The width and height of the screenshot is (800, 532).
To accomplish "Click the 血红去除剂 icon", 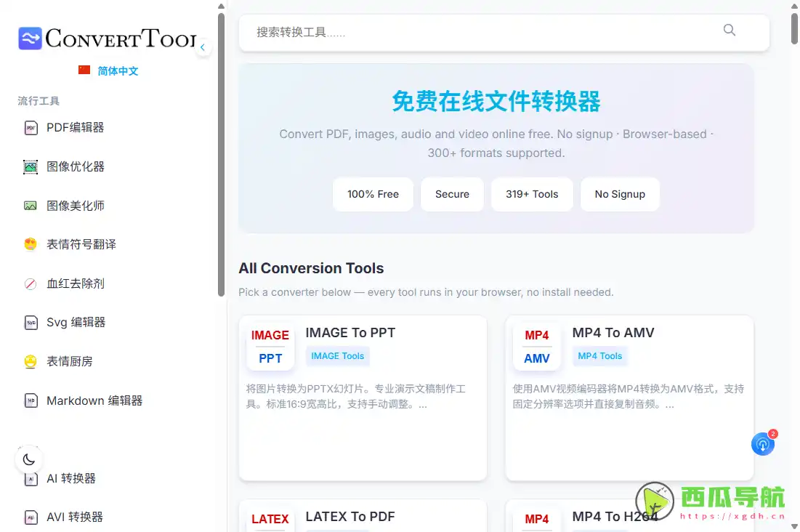I will tap(31, 284).
